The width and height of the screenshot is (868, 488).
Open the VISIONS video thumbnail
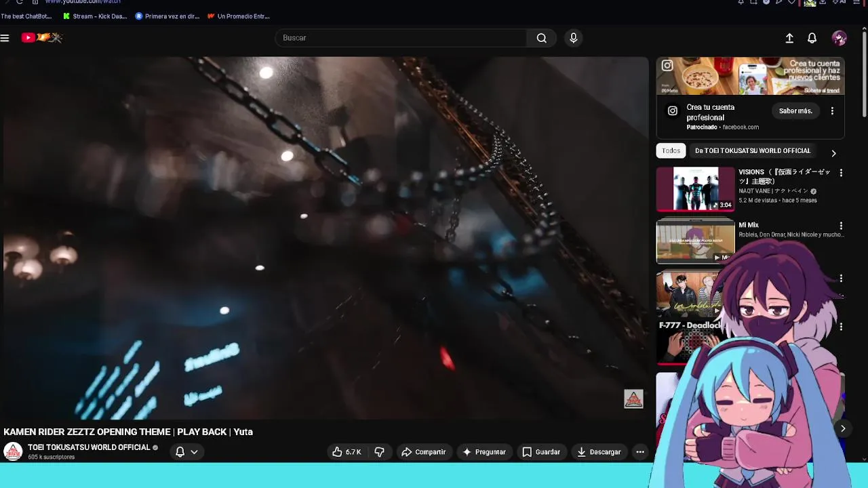pos(695,189)
